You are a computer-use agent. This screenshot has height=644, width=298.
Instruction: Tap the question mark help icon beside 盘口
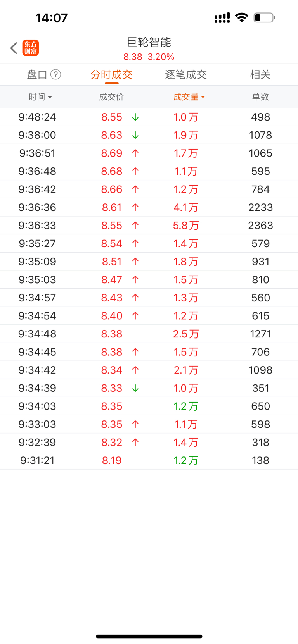pos(56,74)
